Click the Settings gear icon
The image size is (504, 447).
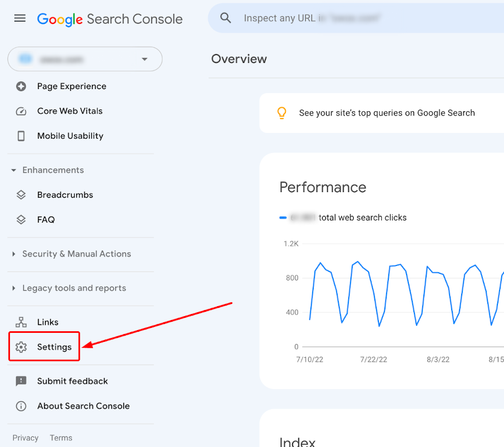21,347
